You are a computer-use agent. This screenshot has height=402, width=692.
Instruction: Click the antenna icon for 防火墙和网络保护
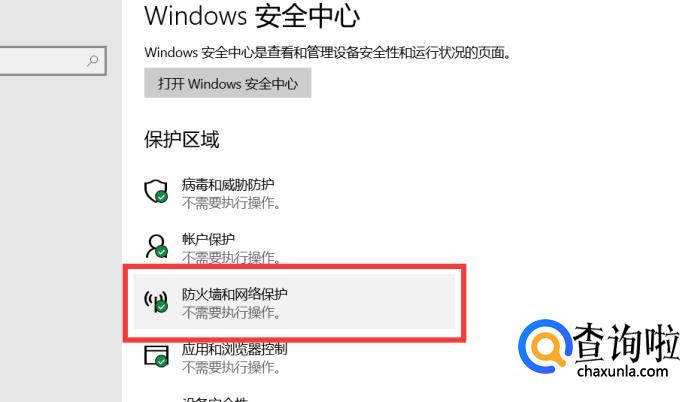coord(156,301)
